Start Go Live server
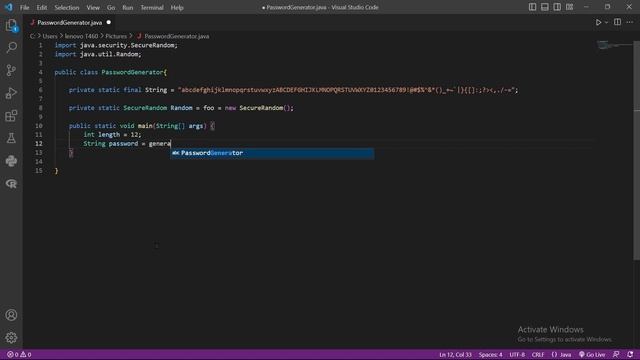Screen dimensions: 640x360 (x=592, y=355)
